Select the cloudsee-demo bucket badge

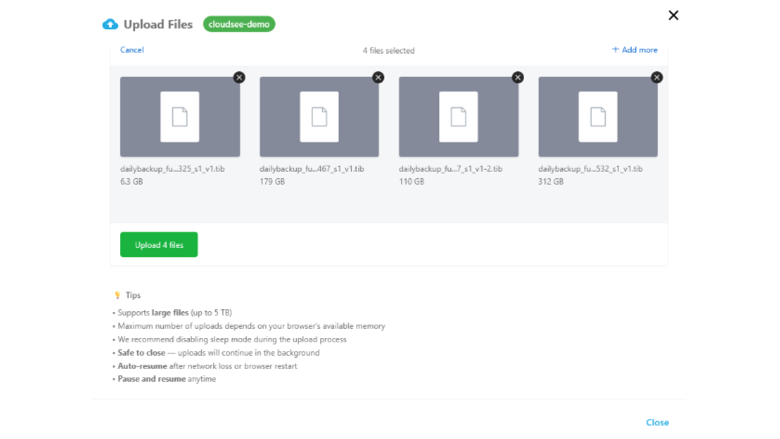tap(239, 24)
